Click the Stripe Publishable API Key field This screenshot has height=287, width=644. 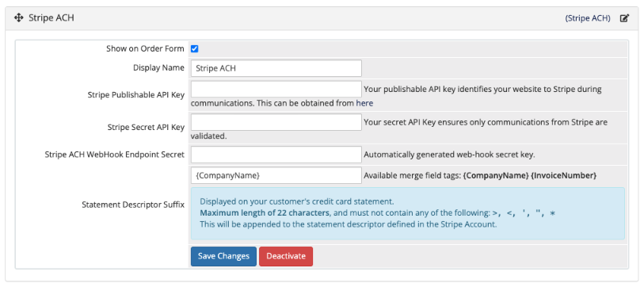point(276,90)
